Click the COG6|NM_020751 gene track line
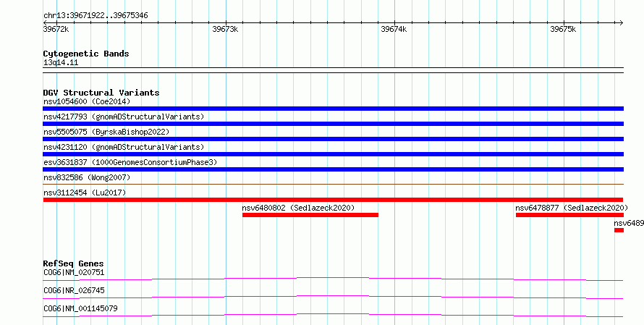 coord(333,279)
